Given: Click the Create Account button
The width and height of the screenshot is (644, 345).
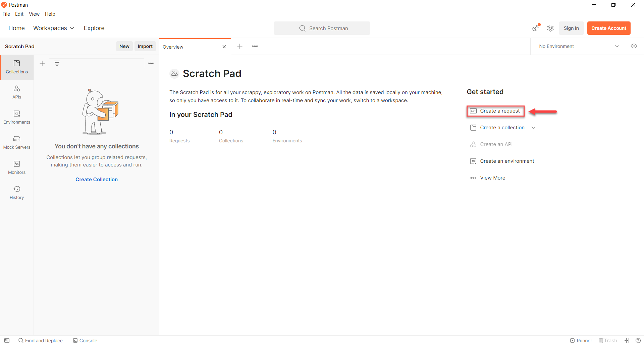Looking at the screenshot, I should pos(609,28).
